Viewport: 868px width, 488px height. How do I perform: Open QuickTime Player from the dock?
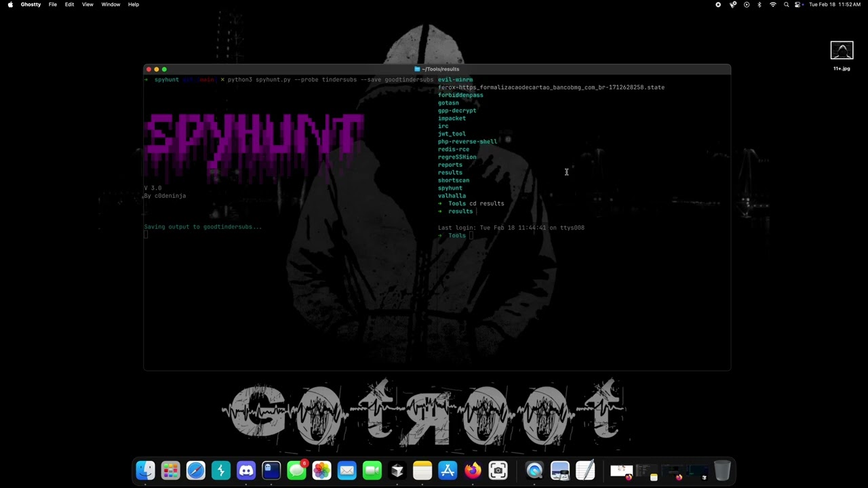point(534,470)
